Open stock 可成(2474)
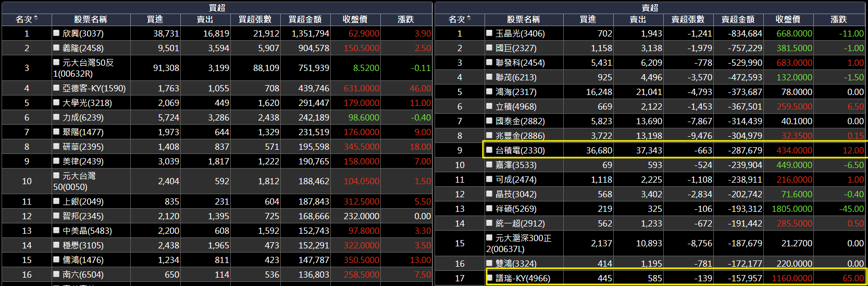This screenshot has height=286, width=868. [x=516, y=180]
